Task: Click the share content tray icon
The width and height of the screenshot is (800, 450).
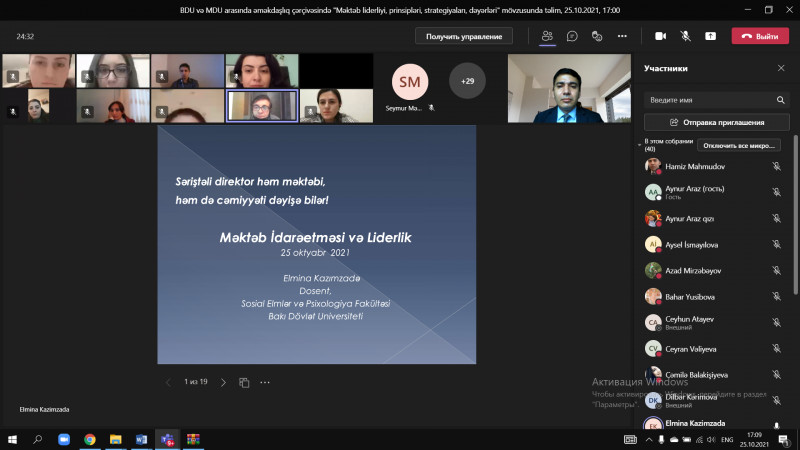Action: pos(711,35)
